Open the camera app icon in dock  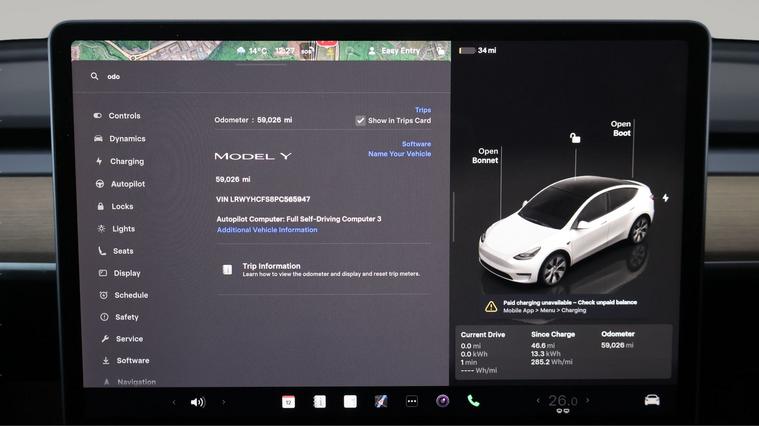[442, 401]
